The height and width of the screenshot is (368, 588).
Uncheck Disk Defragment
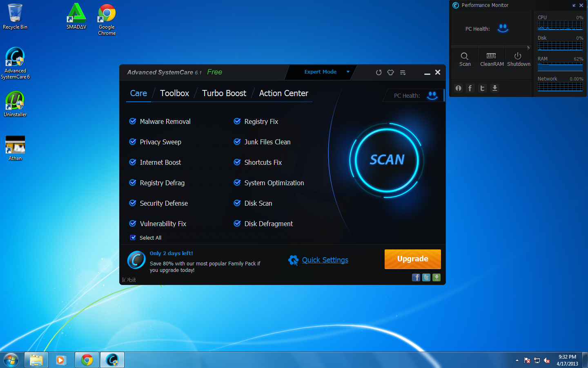(237, 223)
